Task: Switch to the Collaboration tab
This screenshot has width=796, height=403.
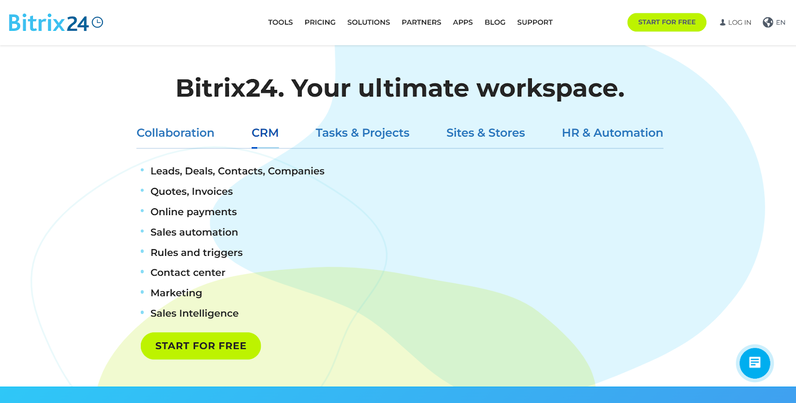Action: 175,133
